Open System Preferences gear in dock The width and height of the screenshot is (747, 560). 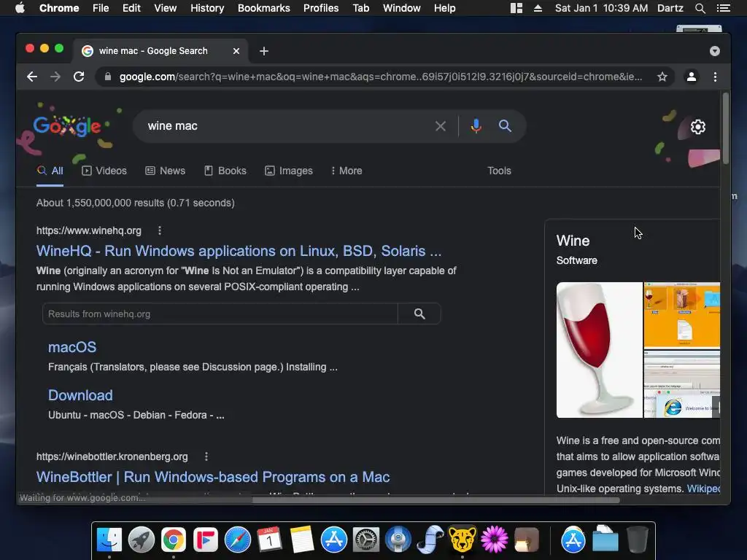[366, 540]
